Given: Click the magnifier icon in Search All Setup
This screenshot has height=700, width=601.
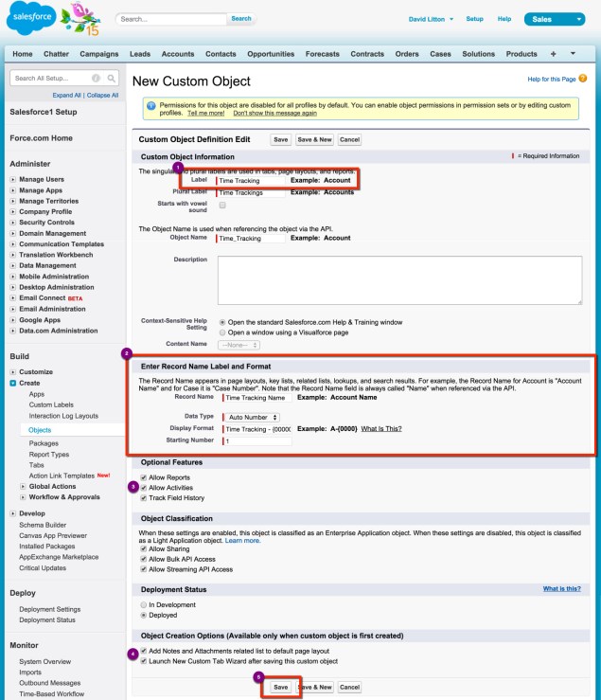Looking at the screenshot, I should point(111,78).
